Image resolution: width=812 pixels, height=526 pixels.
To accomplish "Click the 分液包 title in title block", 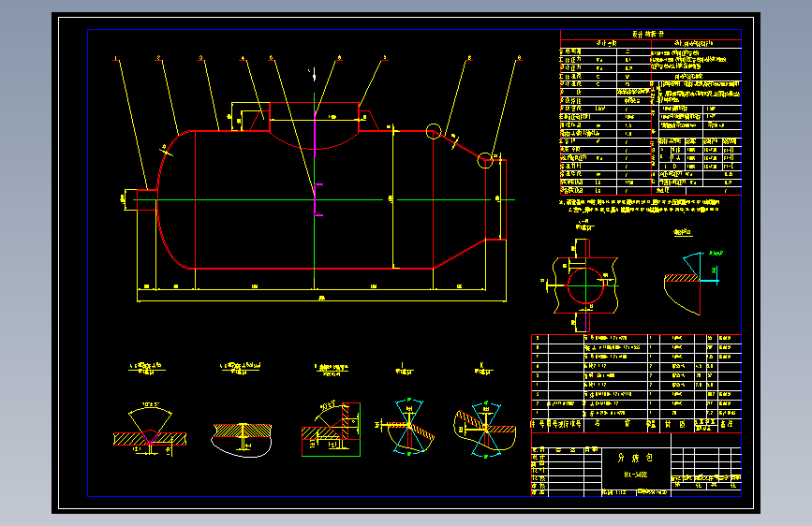I will point(635,459).
